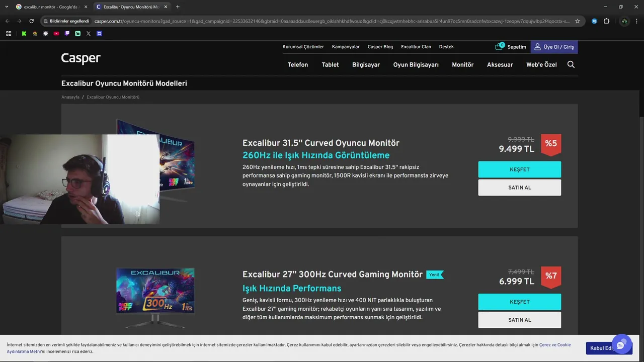Click the Yeni badge
The width and height of the screenshot is (644, 362).
[x=435, y=275]
